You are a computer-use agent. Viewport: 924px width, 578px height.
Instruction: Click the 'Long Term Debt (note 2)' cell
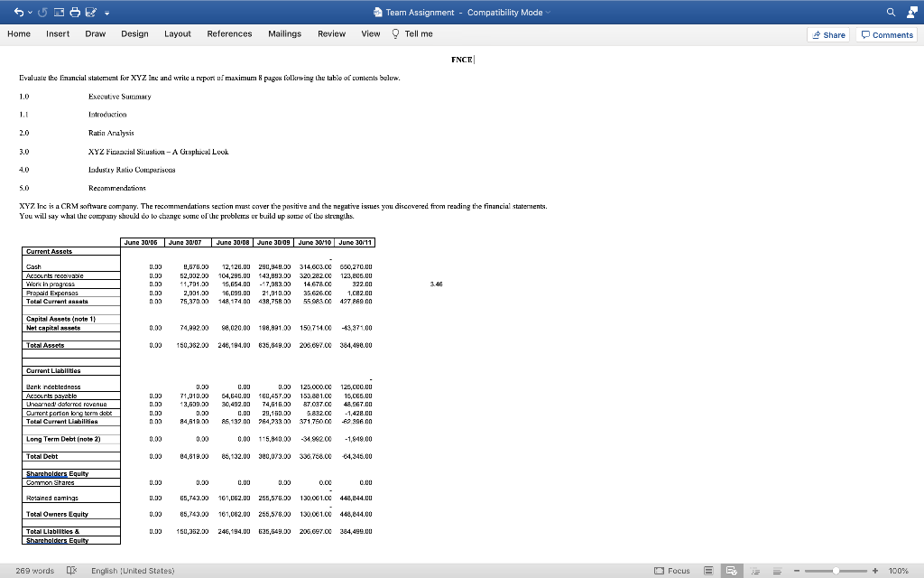70,439
